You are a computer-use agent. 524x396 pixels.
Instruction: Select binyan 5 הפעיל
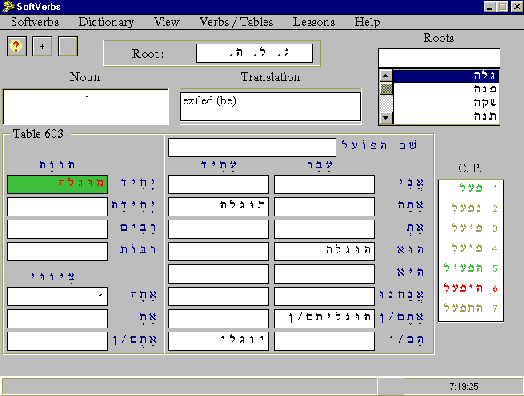(x=471, y=268)
